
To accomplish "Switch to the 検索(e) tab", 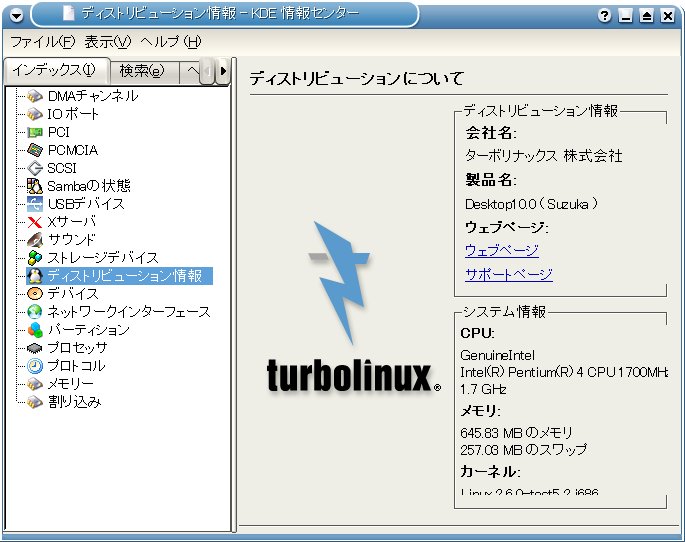I will point(144,71).
